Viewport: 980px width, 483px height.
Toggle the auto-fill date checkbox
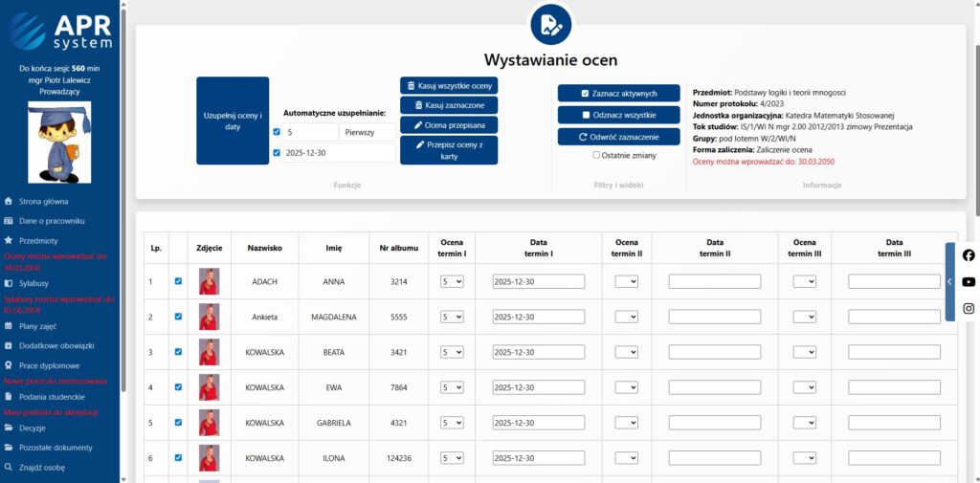tap(277, 153)
